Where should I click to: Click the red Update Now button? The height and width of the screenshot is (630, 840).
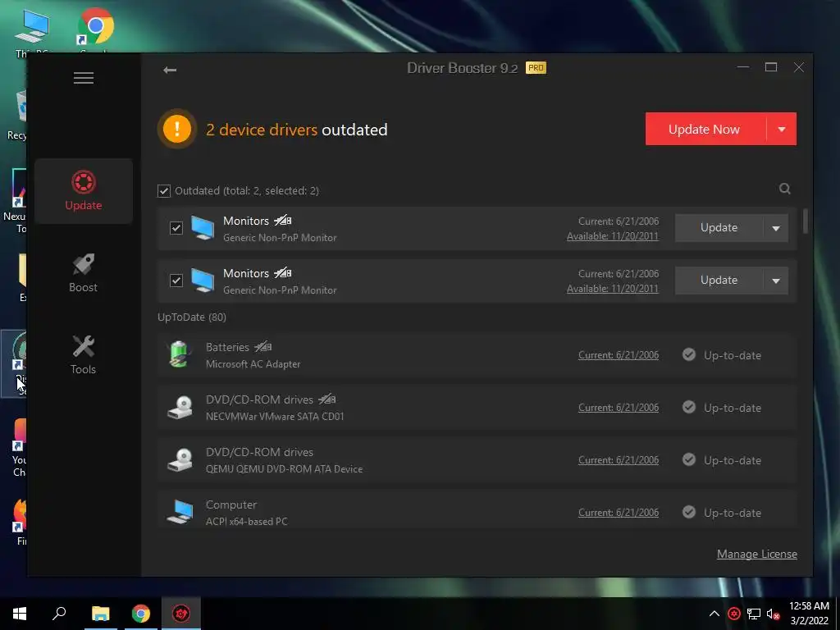[x=705, y=129]
